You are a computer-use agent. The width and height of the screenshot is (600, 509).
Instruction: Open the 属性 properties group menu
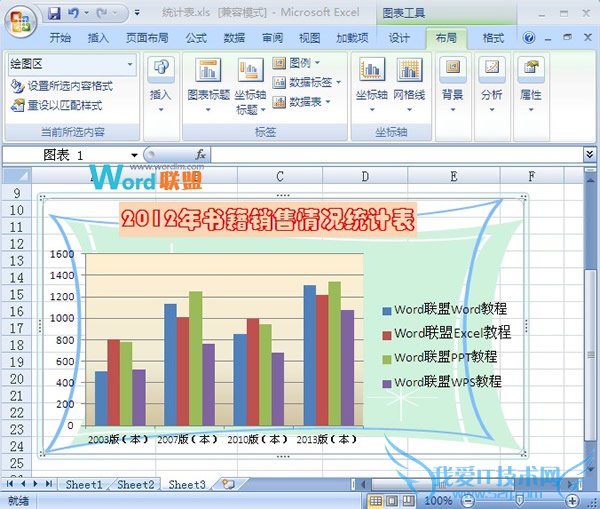point(531,85)
